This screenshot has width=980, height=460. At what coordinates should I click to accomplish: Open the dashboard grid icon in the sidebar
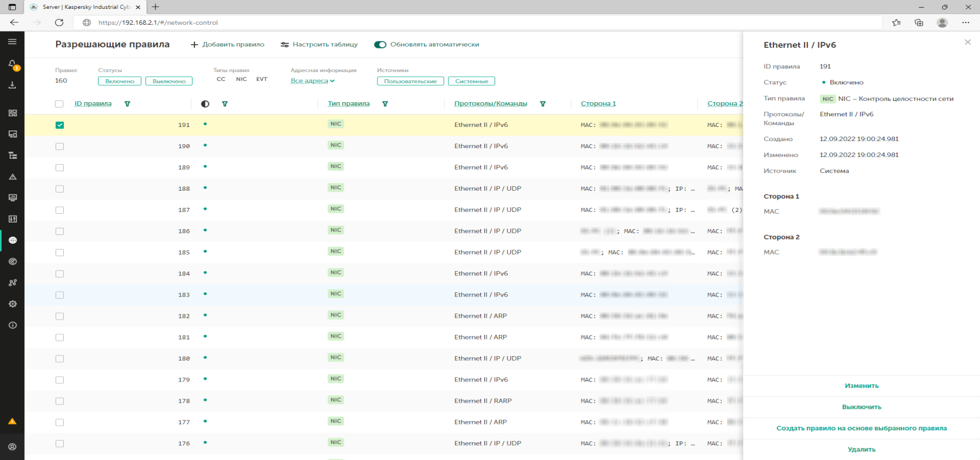click(12, 113)
